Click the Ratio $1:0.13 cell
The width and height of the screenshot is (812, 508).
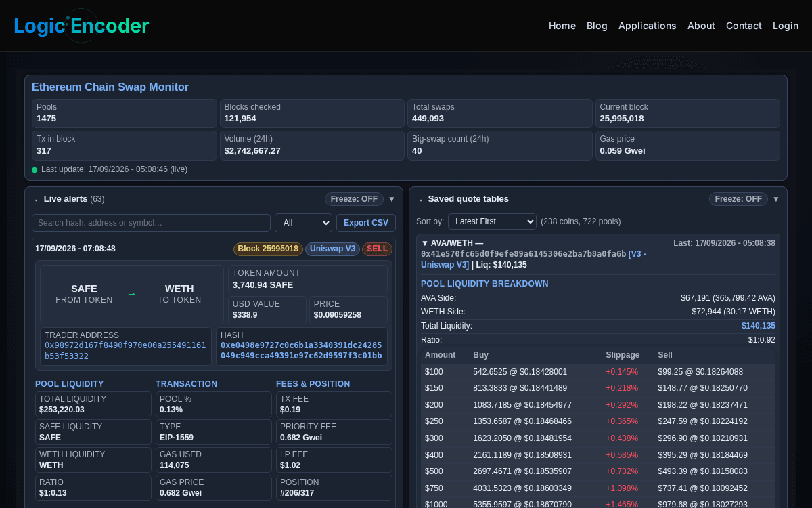pyautogui.click(x=93, y=488)
